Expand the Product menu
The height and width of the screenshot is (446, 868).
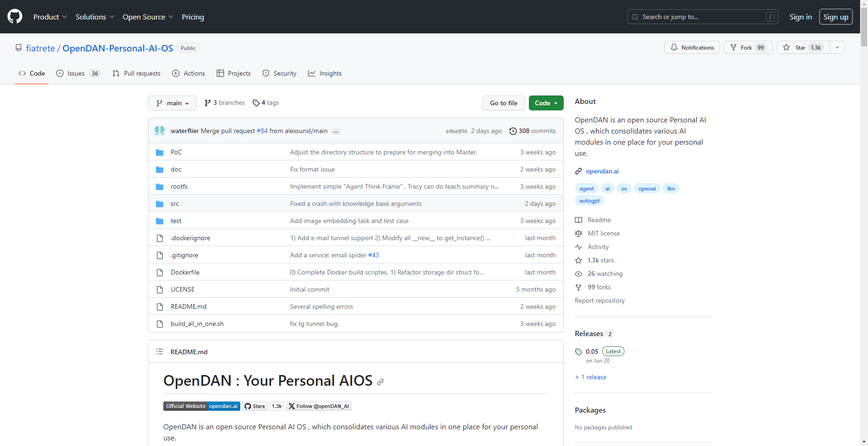pos(50,17)
